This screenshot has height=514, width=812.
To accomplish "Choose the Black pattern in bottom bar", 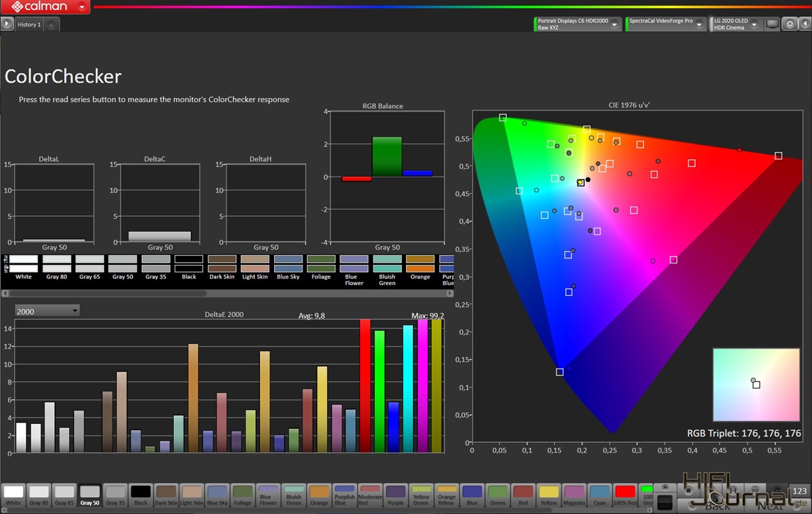I will pyautogui.click(x=141, y=495).
